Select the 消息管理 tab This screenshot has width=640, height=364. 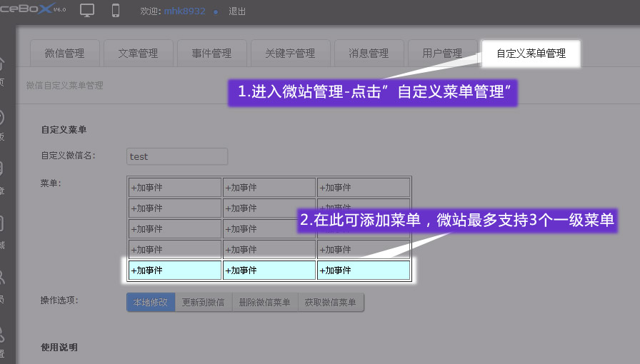(x=369, y=54)
